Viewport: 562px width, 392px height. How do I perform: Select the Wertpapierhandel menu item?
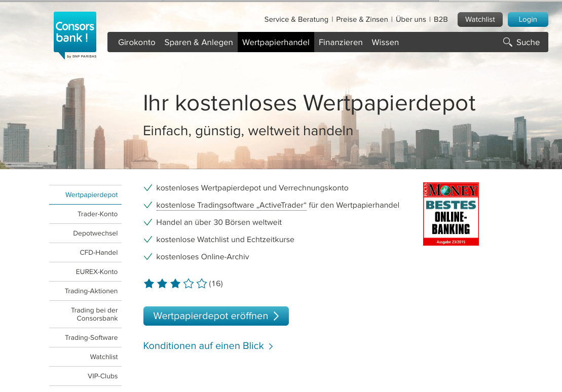click(276, 42)
